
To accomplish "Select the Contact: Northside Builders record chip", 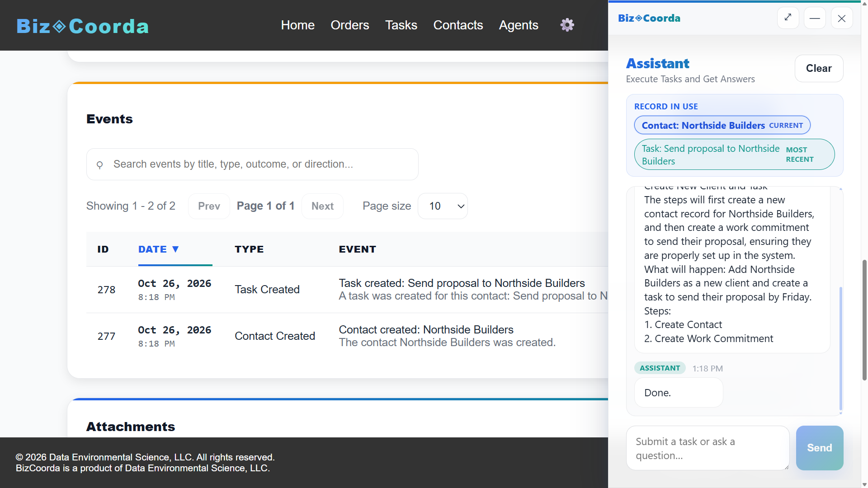I will point(722,125).
